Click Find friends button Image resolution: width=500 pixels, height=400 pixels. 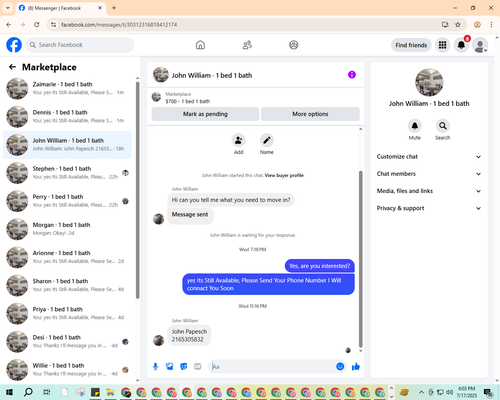[411, 45]
